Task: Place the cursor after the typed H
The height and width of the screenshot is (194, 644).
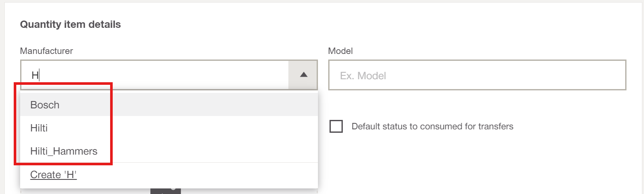Action: 39,76
